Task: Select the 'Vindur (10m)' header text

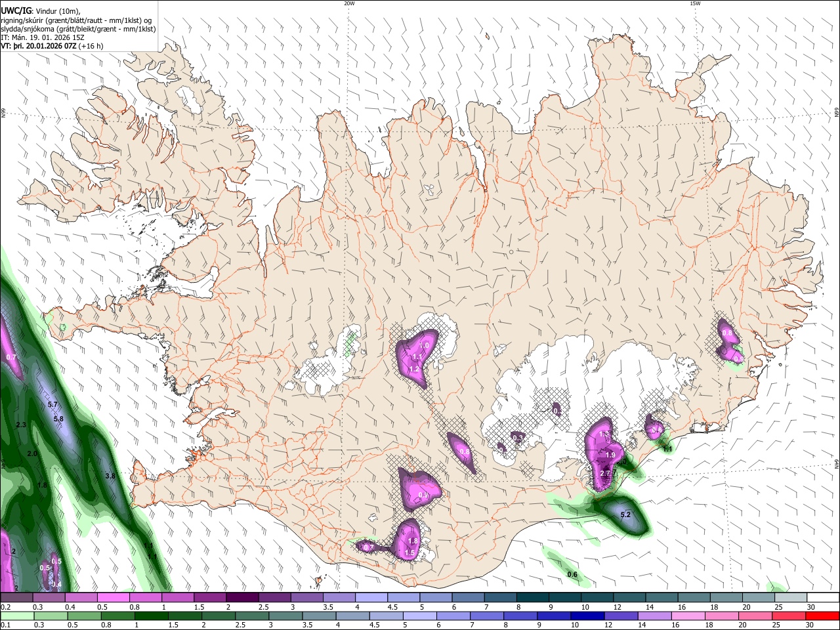Action: (x=58, y=10)
